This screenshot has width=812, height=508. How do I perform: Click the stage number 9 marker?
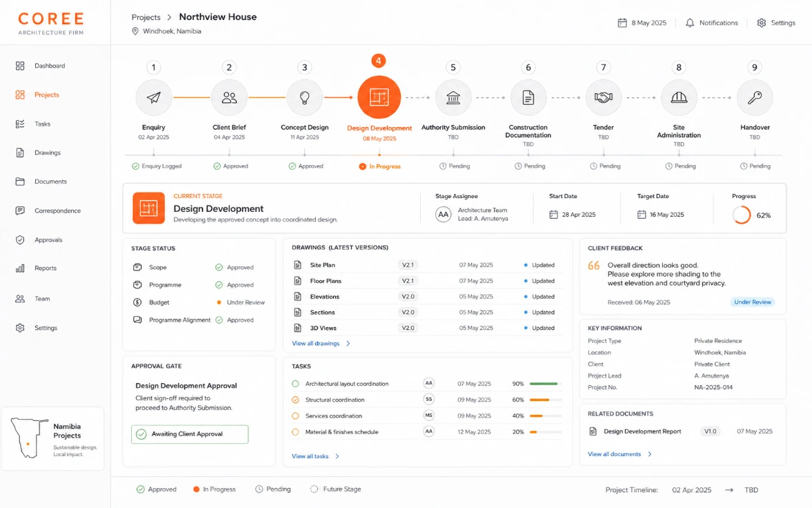[755, 68]
